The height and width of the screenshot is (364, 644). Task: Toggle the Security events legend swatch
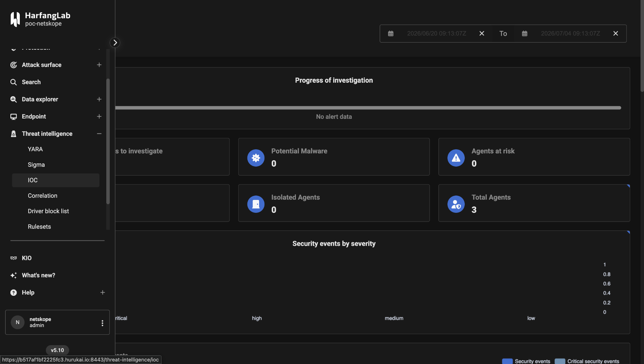[507, 361]
